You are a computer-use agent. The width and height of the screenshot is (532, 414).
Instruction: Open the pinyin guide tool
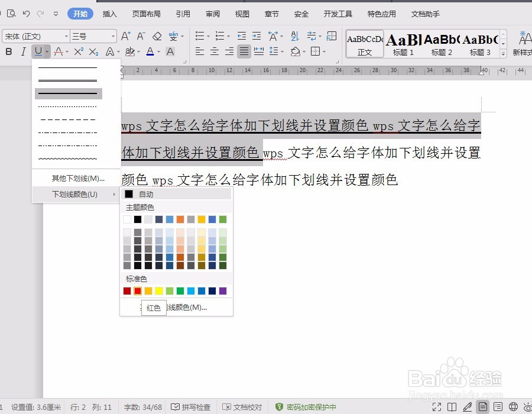point(173,36)
